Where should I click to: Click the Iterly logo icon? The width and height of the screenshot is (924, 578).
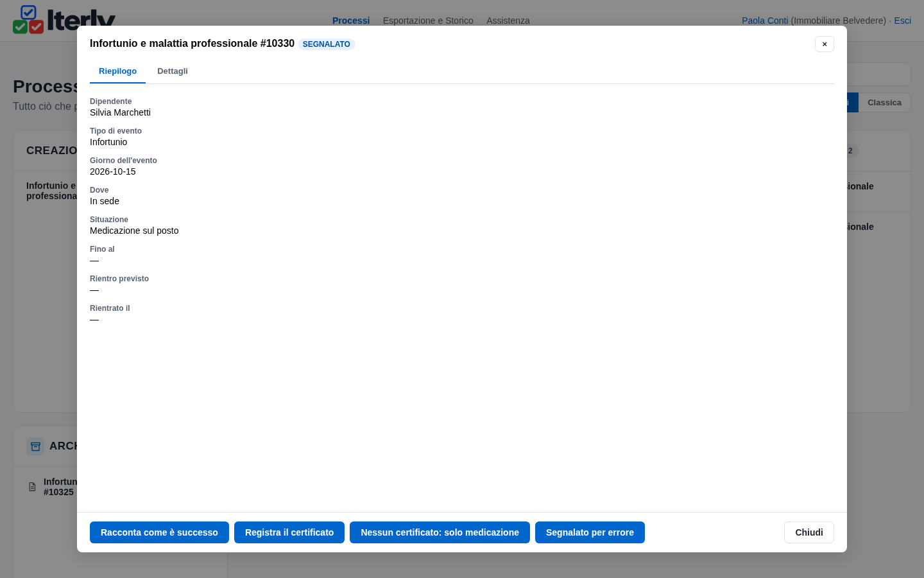pos(28,19)
